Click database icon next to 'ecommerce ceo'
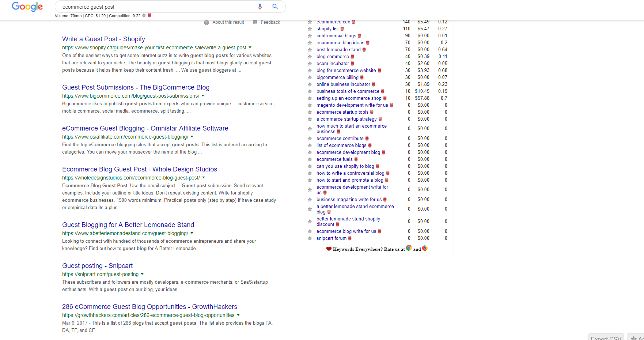Screen dimensions: 644x340 coord(353,22)
